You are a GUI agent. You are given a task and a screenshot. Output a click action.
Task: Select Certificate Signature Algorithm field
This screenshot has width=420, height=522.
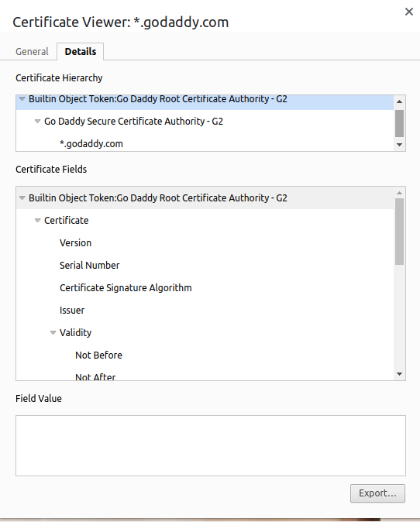(x=126, y=287)
